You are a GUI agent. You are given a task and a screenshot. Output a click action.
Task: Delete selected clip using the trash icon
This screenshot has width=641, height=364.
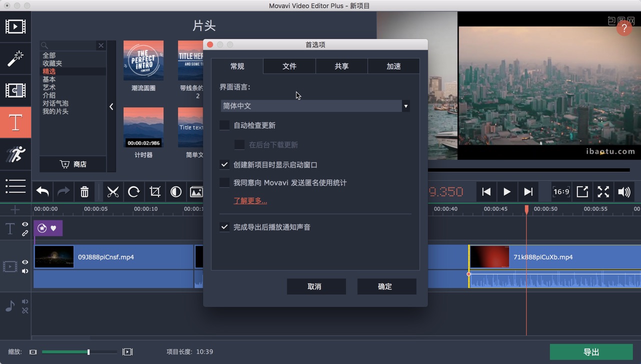[x=84, y=191]
